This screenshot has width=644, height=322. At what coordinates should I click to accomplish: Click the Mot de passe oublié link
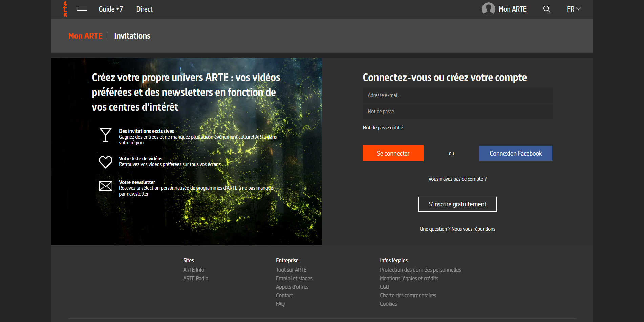[x=383, y=128]
